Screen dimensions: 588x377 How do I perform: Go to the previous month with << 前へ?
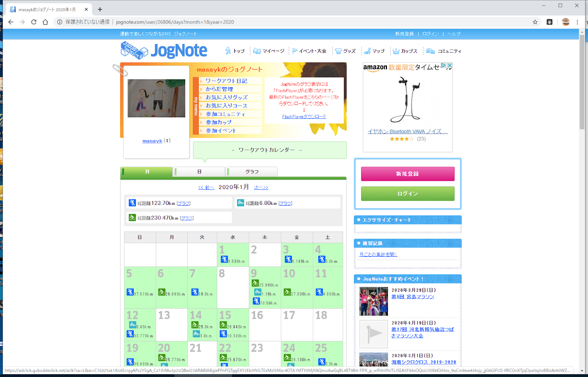(206, 188)
